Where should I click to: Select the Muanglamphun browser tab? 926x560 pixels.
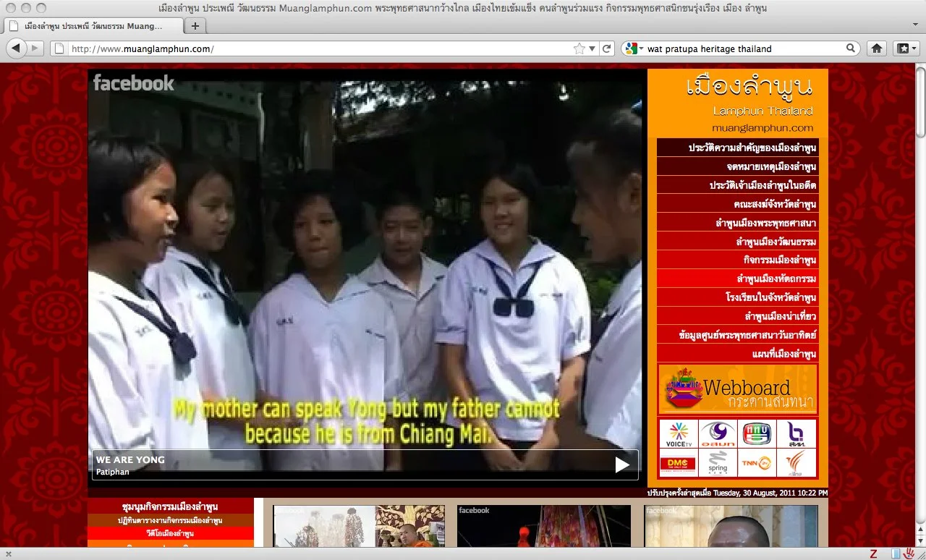93,25
